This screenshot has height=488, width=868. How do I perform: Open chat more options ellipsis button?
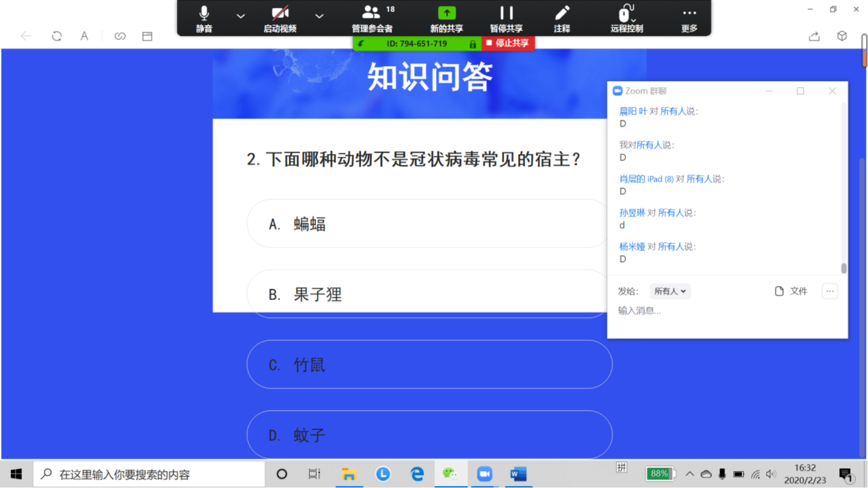830,291
